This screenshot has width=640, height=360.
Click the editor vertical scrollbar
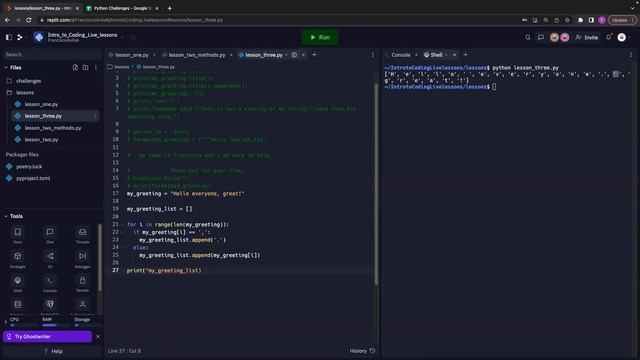(376, 184)
